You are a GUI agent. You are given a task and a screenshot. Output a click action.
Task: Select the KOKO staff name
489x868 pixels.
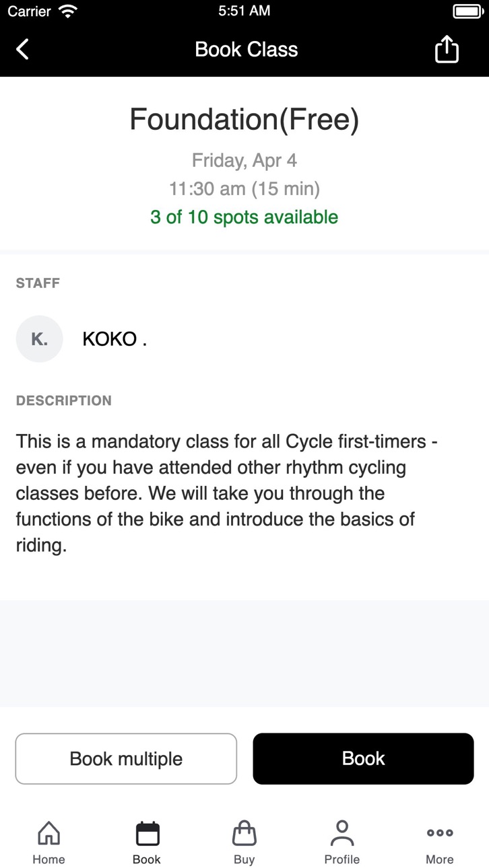pos(115,339)
